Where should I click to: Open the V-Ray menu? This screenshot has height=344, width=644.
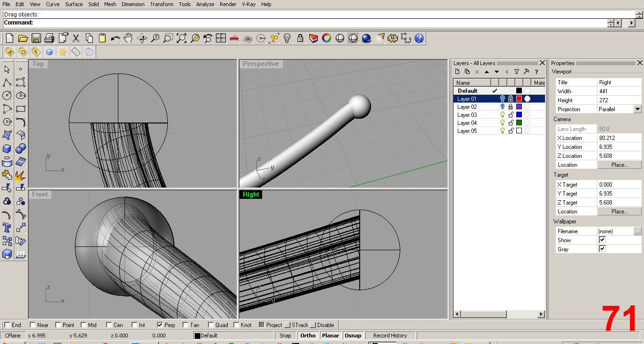(x=249, y=4)
